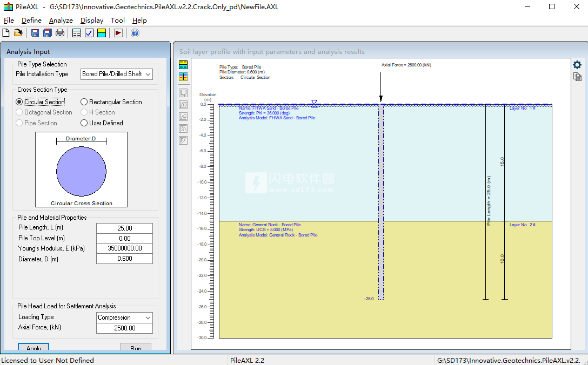This screenshot has width=588, height=365.
Task: Maximize the PileAXL window
Action: pos(552,6)
